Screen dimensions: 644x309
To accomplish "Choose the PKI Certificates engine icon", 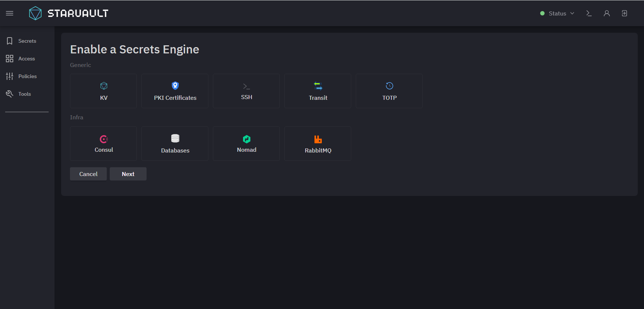I will 175,86.
